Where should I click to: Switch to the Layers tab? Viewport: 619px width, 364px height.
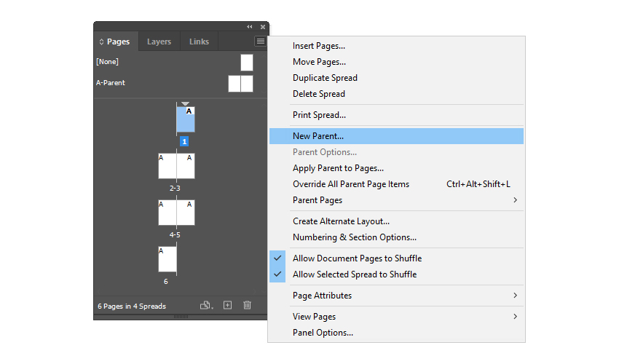tap(159, 41)
